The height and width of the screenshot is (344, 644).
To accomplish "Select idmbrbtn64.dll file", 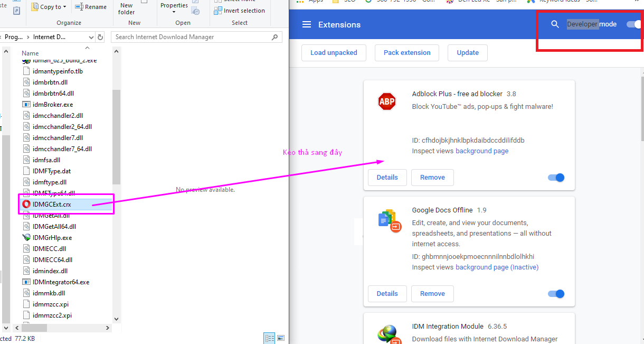I will click(x=53, y=94).
